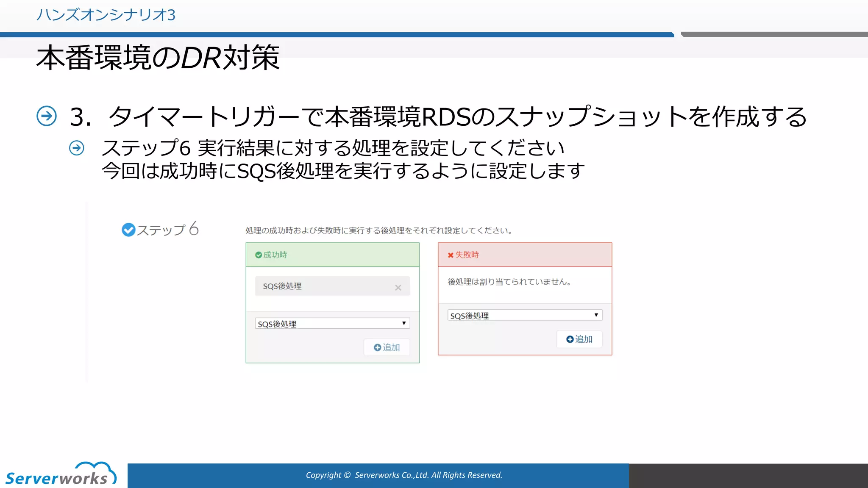This screenshot has width=868, height=488.
Task: Click the instruction text 処理の成功時および失敗時に実行する後処理
Action: point(379,230)
